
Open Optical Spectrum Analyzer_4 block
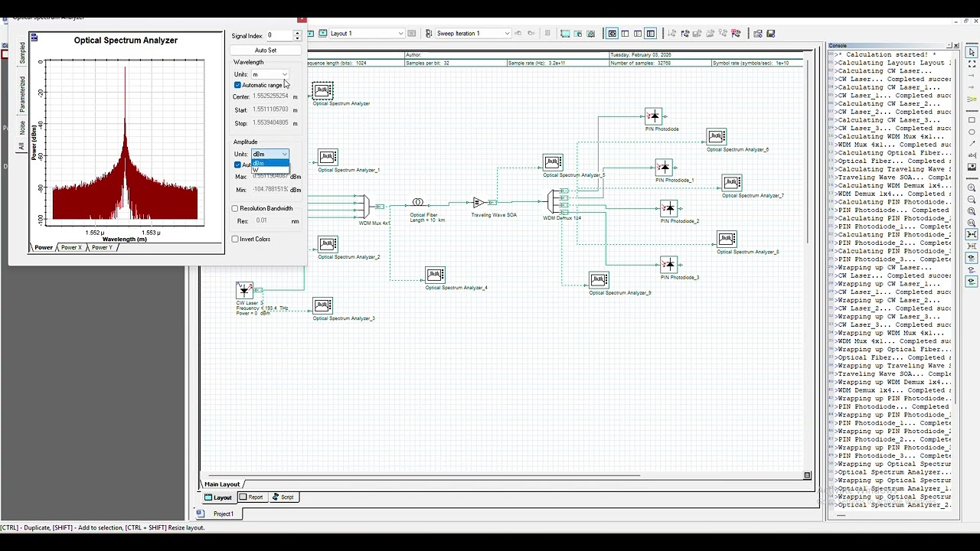[x=435, y=275]
